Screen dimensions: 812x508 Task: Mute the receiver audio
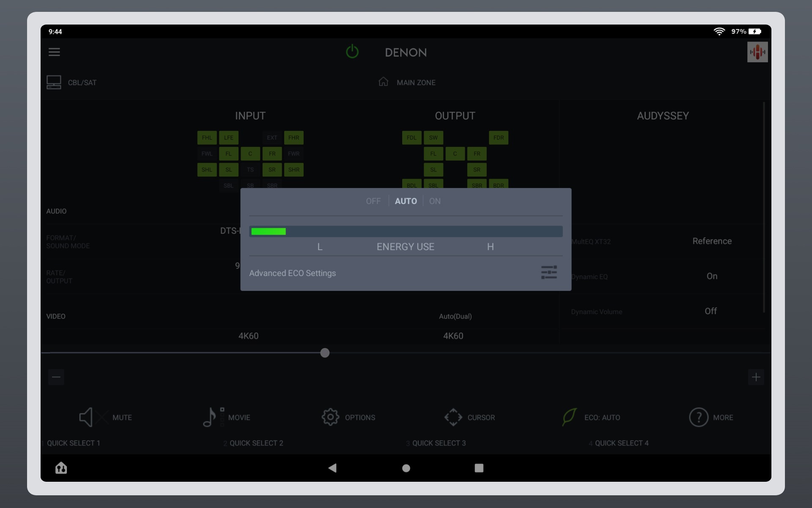(105, 417)
